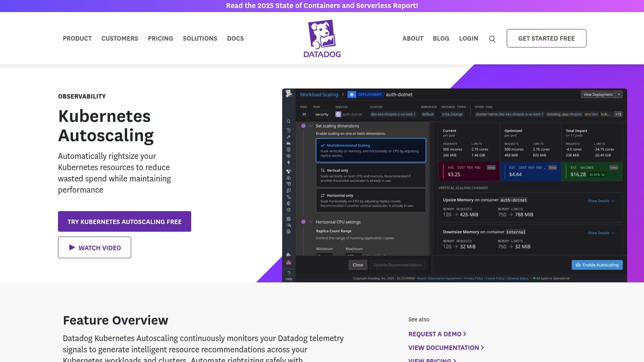Image resolution: width=644 pixels, height=362 pixels.
Task: Click the Workload Scaling breadcrumb
Action: pyautogui.click(x=319, y=95)
